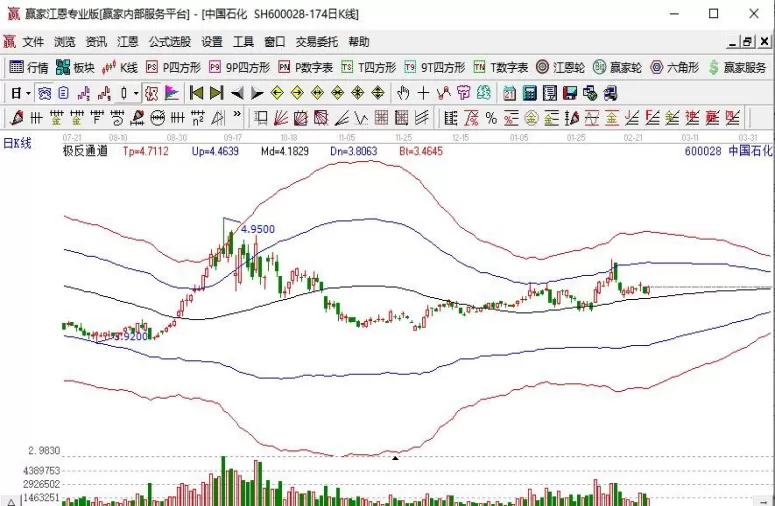Expand the 日 period dropdown arrow
This screenshot has height=506, width=775.
[29, 93]
